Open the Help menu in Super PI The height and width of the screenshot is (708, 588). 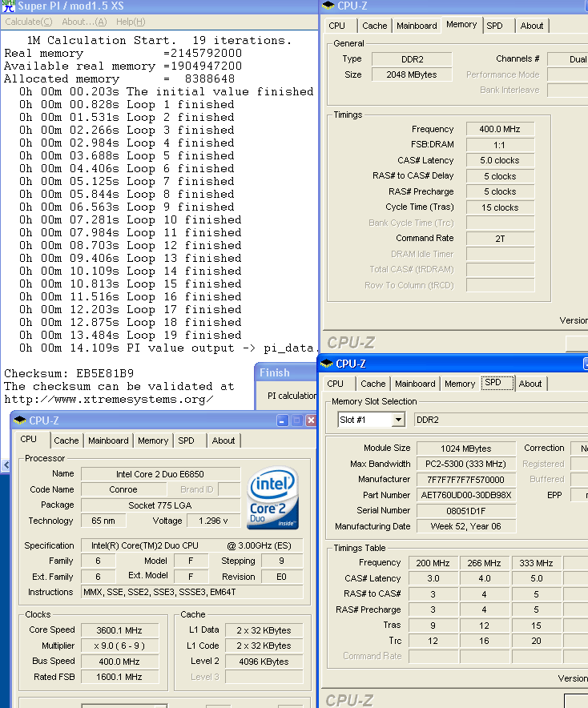[x=131, y=22]
